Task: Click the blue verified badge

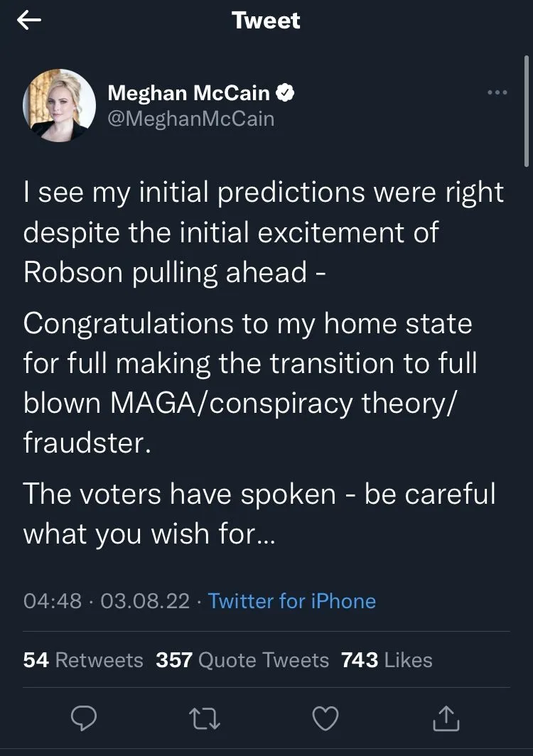Action: click(x=285, y=92)
